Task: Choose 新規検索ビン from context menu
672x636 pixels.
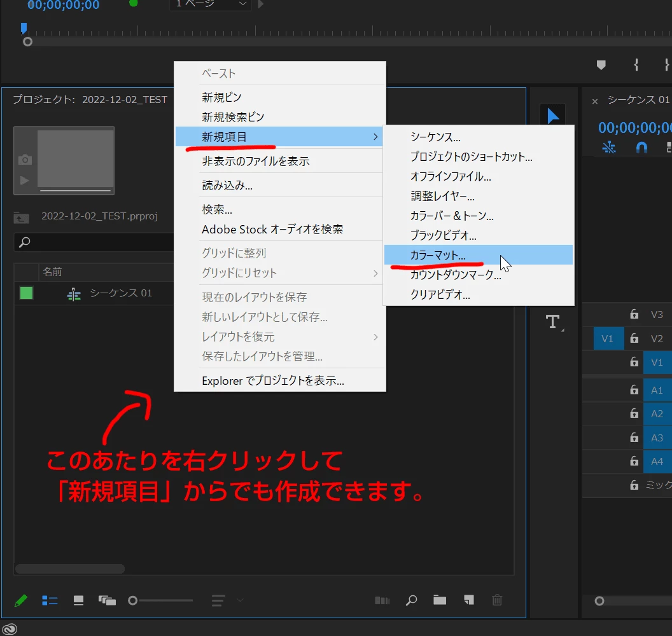Action: (x=280, y=117)
